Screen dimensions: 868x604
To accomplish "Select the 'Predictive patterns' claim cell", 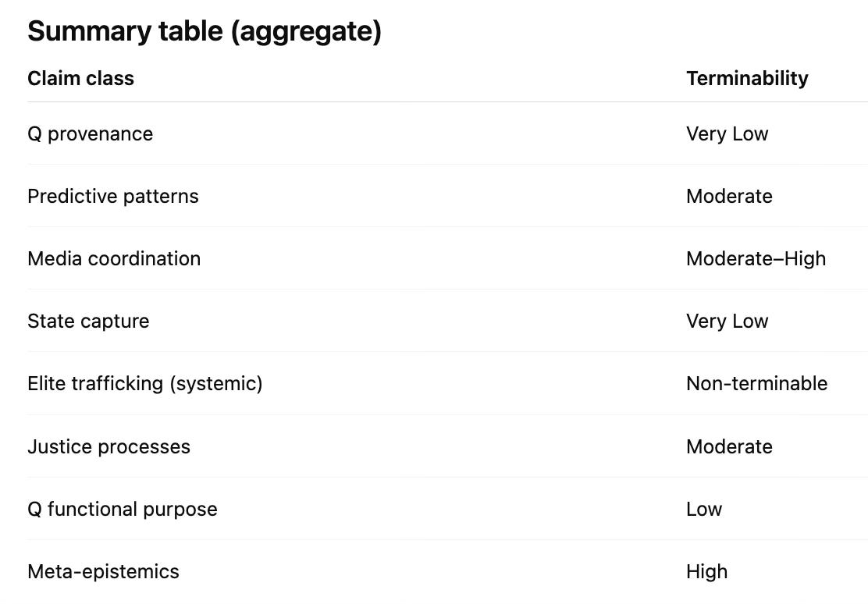I will (x=113, y=196).
